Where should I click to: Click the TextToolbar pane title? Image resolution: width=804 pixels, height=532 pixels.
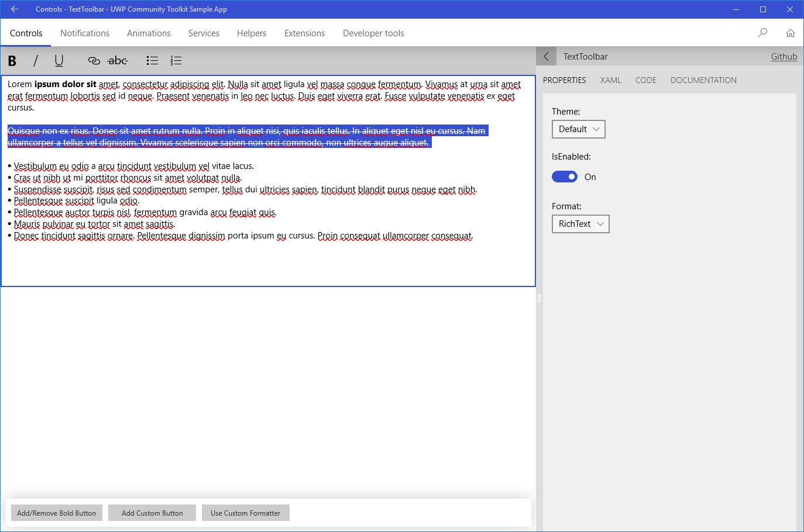[585, 57]
